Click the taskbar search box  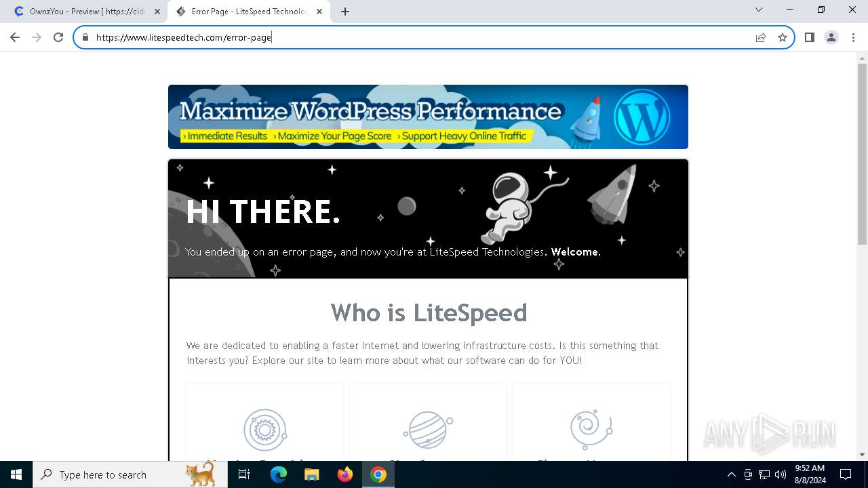[130, 474]
